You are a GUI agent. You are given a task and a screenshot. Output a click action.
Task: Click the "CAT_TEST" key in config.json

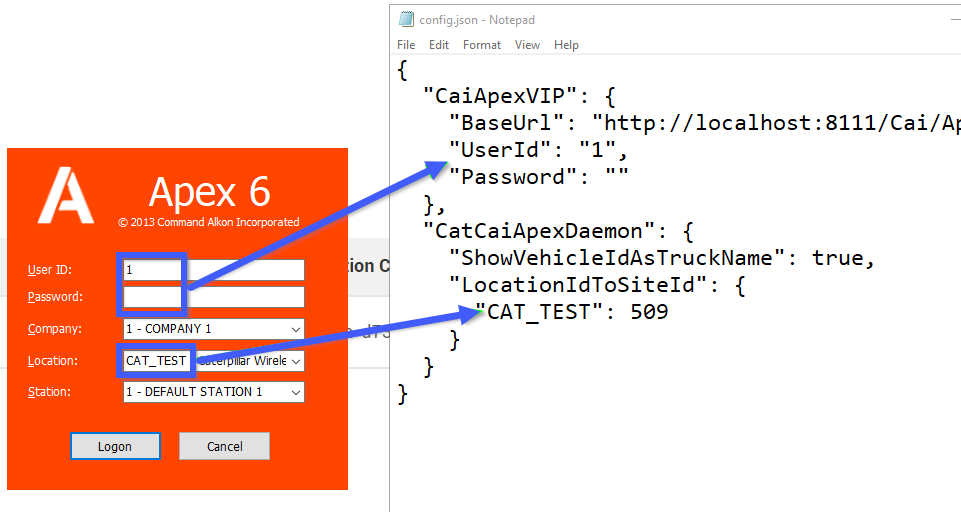(x=539, y=312)
